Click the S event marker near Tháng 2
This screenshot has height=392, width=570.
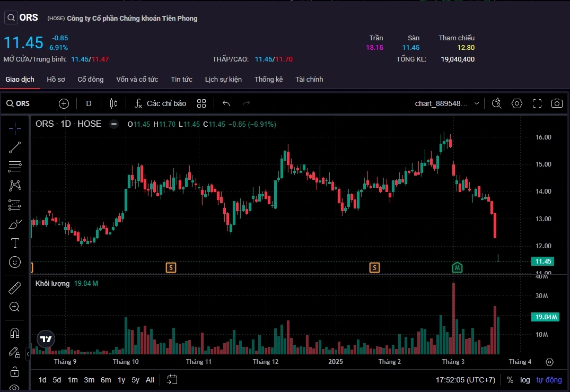click(x=374, y=268)
